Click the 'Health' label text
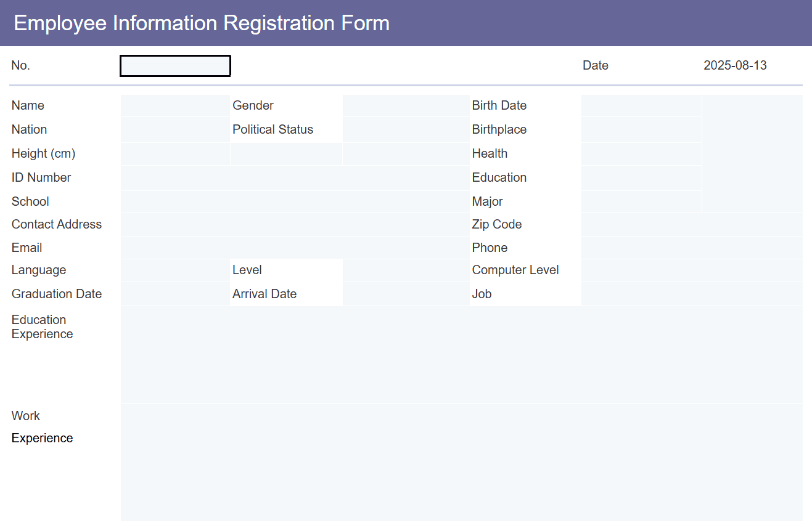 490,153
